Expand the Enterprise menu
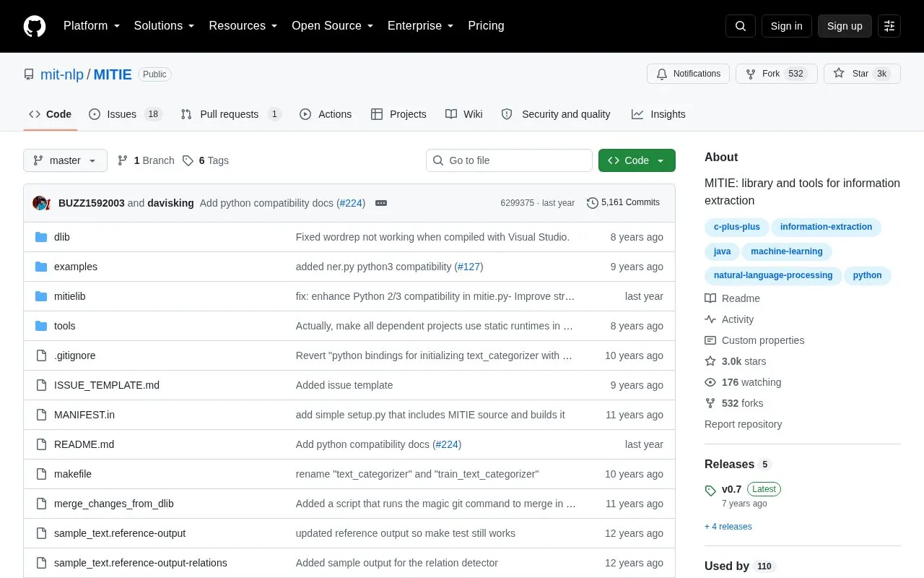The width and height of the screenshot is (924, 578). [421, 26]
